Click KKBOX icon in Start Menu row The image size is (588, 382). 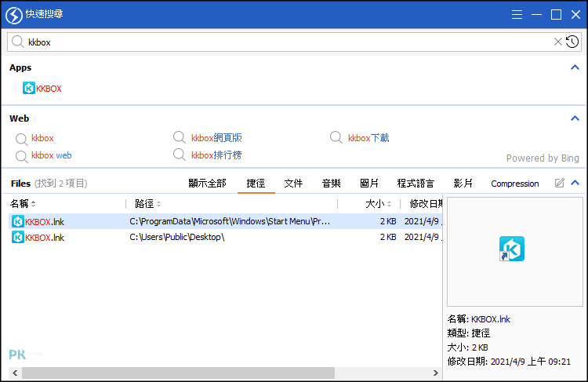[17, 221]
